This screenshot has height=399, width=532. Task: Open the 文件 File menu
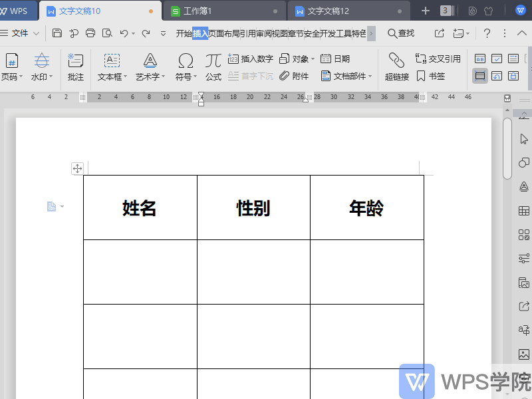[x=18, y=32]
